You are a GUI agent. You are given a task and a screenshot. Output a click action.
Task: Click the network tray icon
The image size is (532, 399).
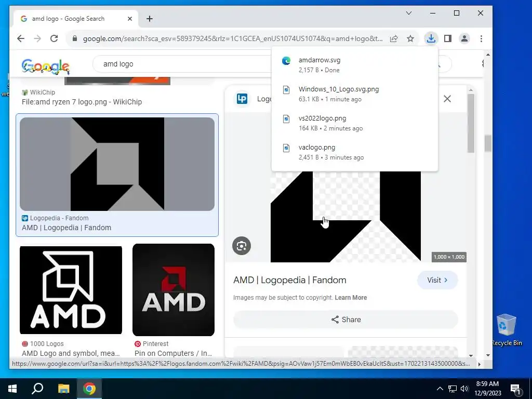click(x=453, y=389)
